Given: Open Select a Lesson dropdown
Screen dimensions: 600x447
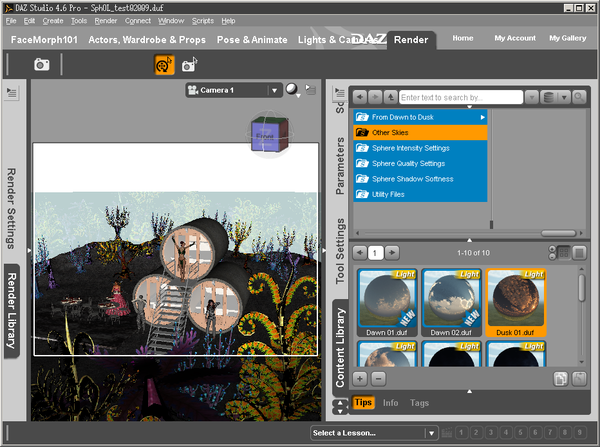Looking at the screenshot, I should 374,433.
